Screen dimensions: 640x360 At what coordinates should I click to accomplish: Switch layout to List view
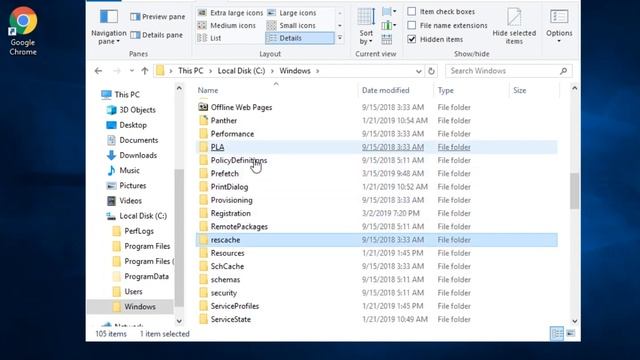pyautogui.click(x=209, y=38)
